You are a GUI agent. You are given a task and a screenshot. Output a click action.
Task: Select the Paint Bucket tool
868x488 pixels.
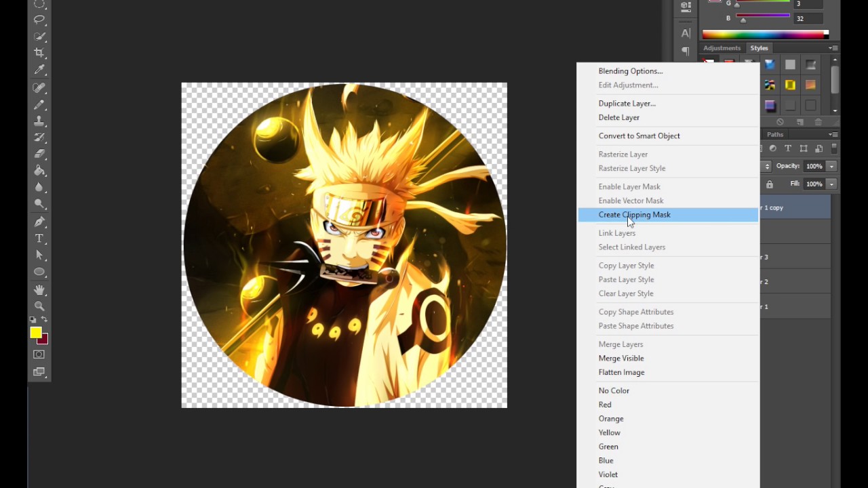tap(39, 171)
